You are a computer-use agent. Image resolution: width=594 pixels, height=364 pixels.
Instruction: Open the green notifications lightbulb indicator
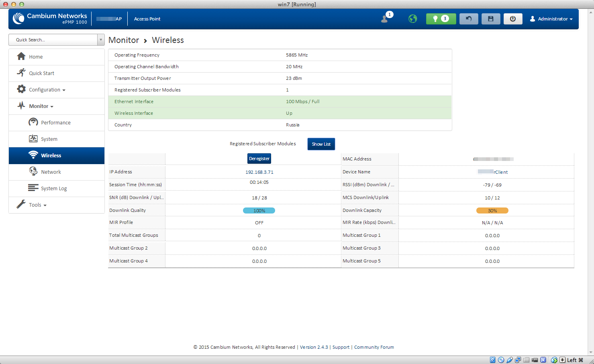coord(441,19)
